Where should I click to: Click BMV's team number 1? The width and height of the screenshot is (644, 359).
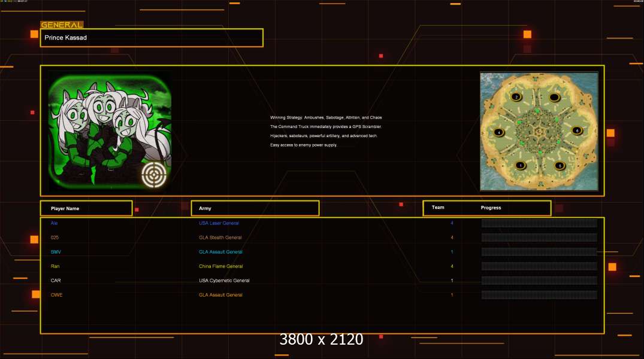point(452,252)
